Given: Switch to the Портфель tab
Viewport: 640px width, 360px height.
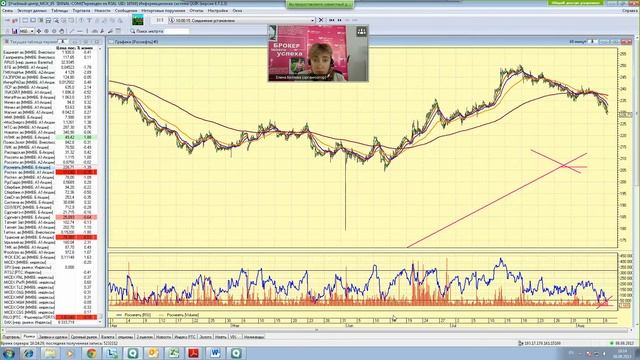Looking at the screenshot, I should click(x=11, y=337).
